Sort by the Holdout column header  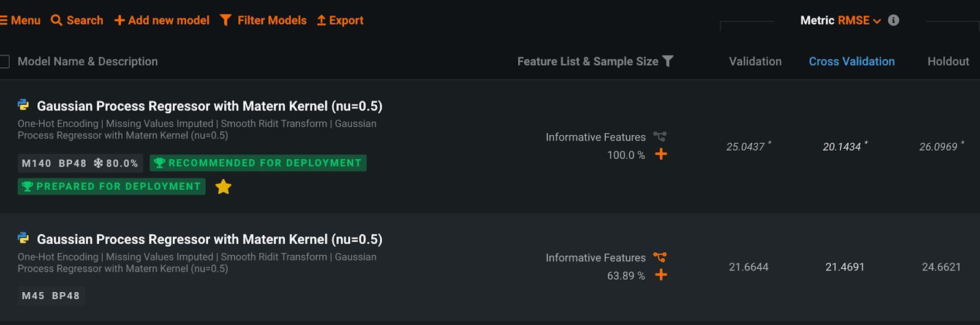click(948, 61)
